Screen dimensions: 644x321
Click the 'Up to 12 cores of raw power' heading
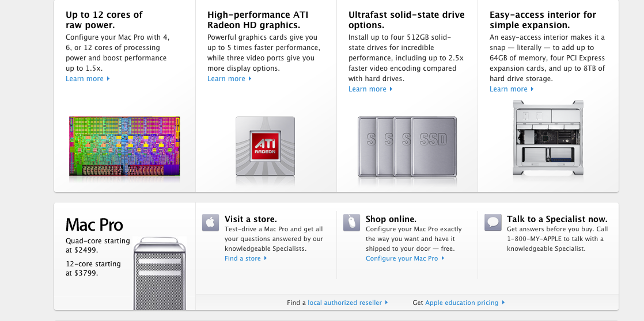point(104,20)
